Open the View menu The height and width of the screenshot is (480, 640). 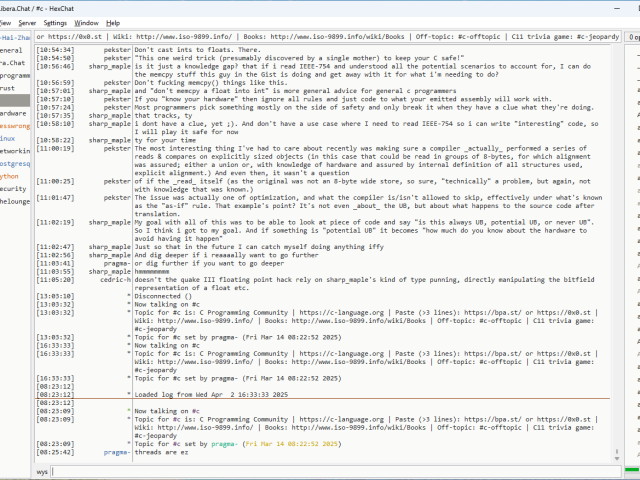[x=7, y=21]
